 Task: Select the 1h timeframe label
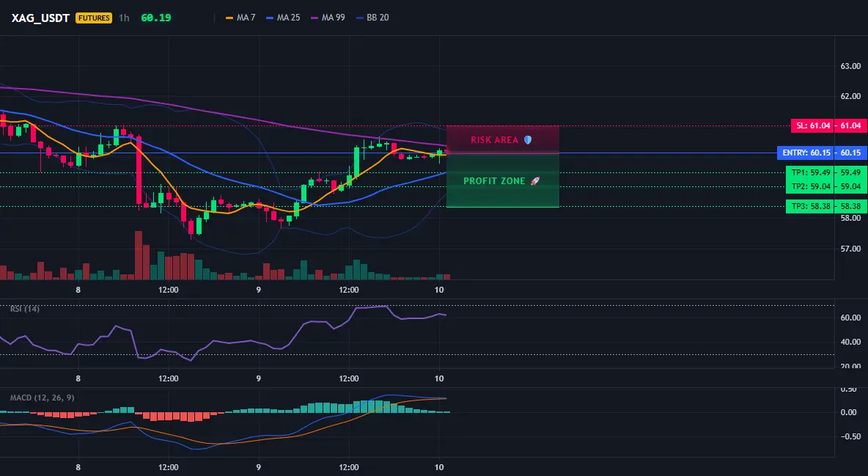click(x=124, y=18)
